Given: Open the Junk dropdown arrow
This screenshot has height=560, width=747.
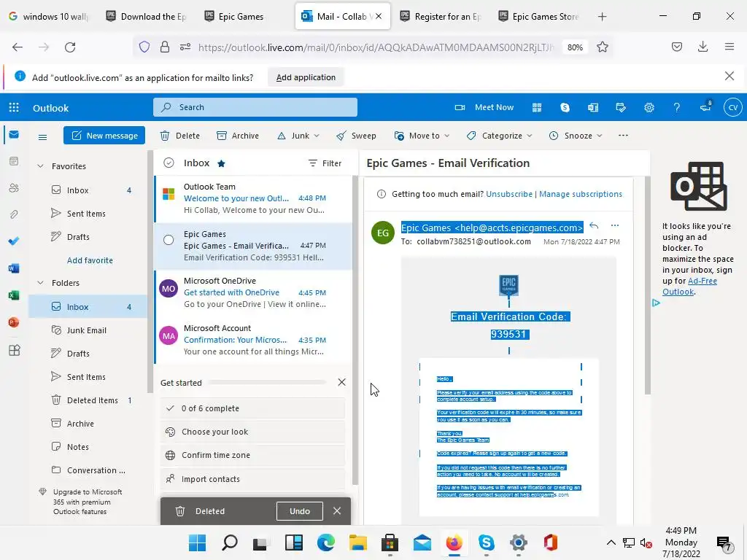Looking at the screenshot, I should (x=317, y=136).
